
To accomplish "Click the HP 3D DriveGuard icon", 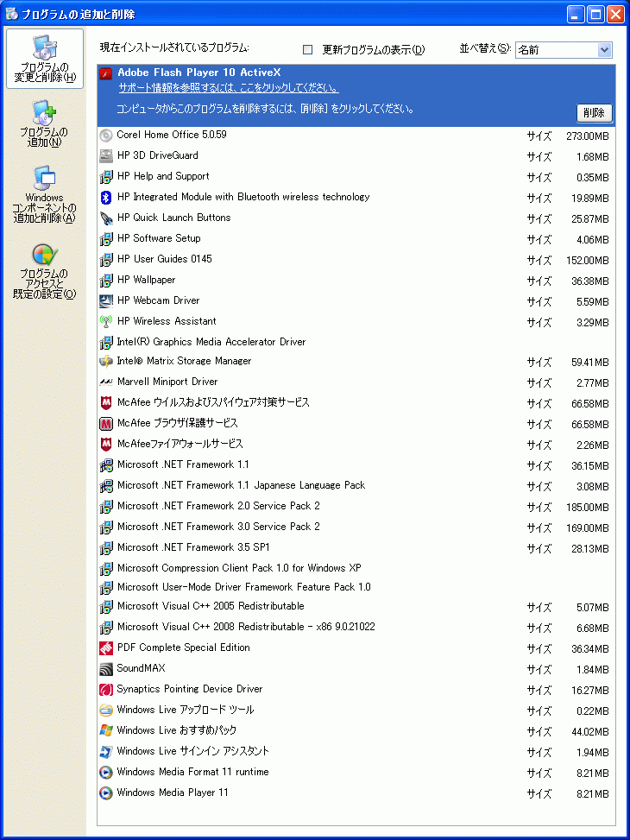I will (x=106, y=156).
